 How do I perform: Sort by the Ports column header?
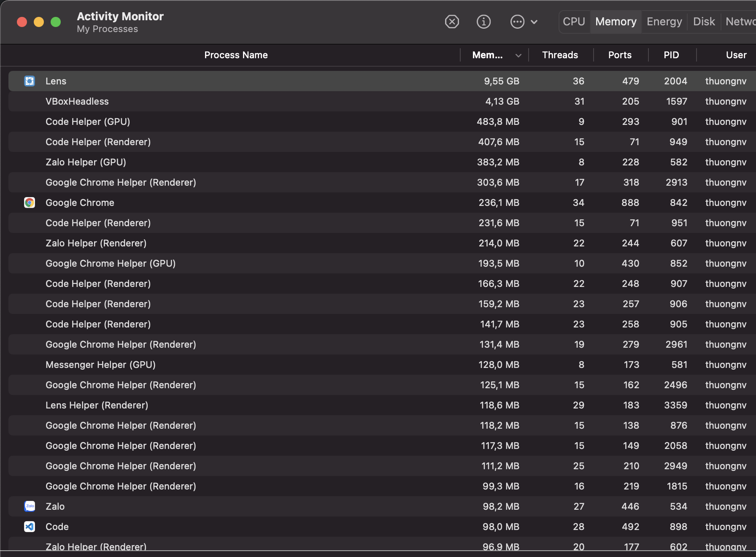click(x=620, y=55)
